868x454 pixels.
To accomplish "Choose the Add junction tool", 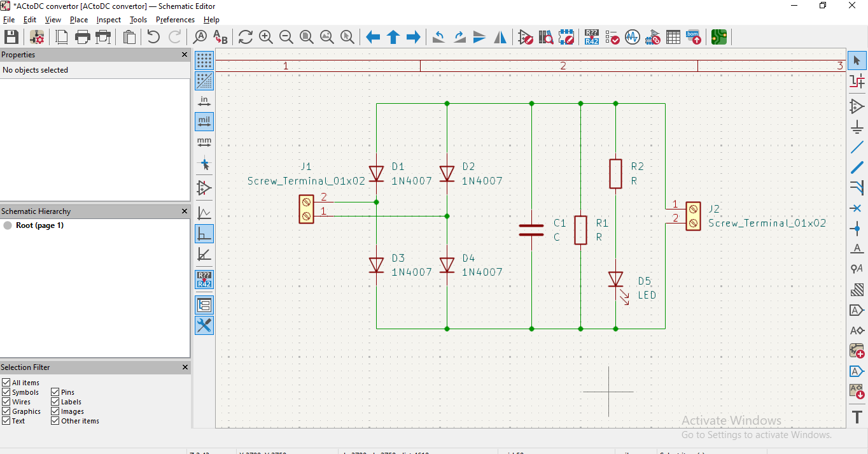I will [857, 229].
